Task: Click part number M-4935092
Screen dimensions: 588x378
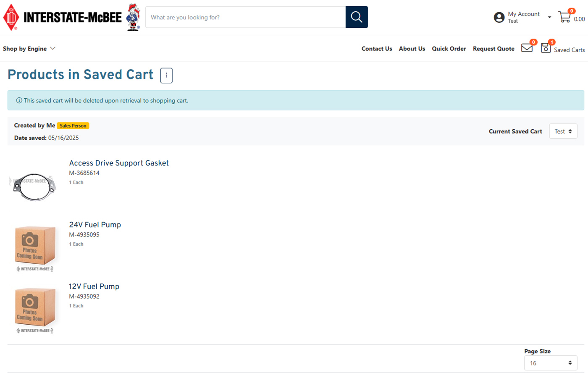Action: pos(84,297)
